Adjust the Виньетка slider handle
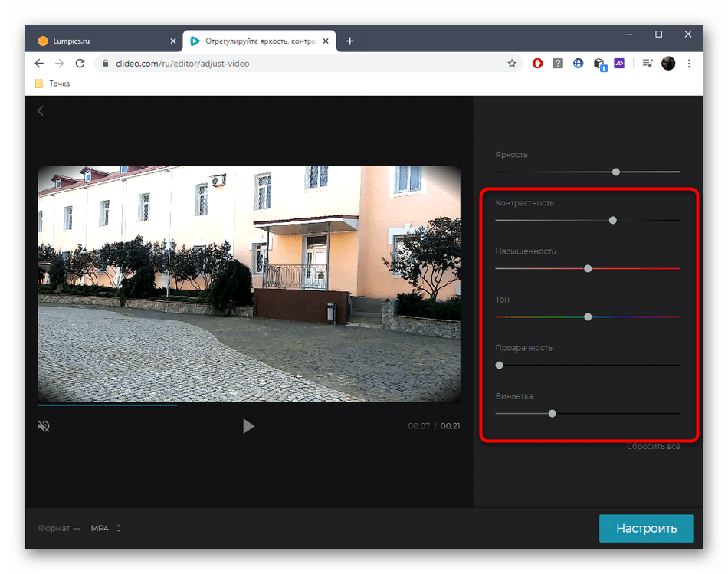This screenshot has height=574, width=728. pos(552,413)
